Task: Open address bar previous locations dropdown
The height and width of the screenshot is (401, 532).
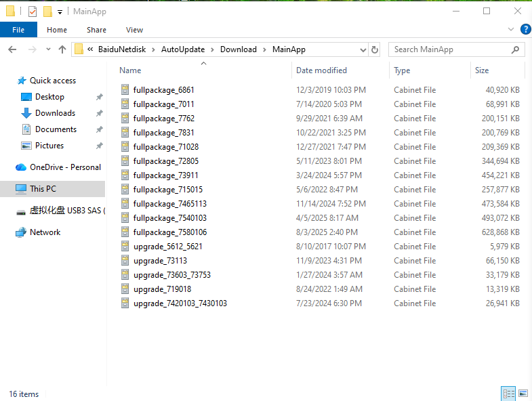Action: [363, 50]
